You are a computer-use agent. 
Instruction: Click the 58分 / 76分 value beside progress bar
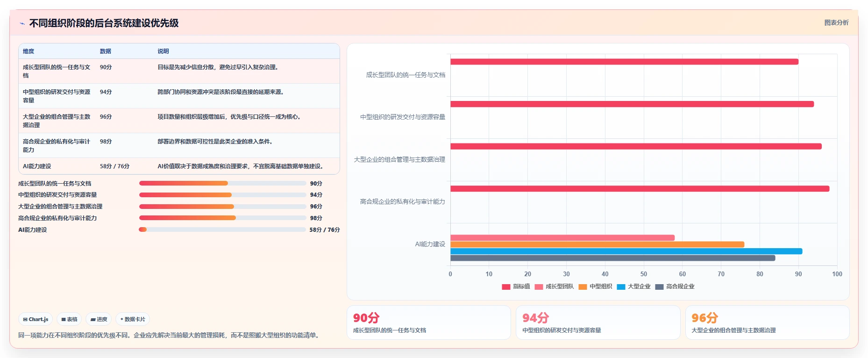tap(325, 230)
